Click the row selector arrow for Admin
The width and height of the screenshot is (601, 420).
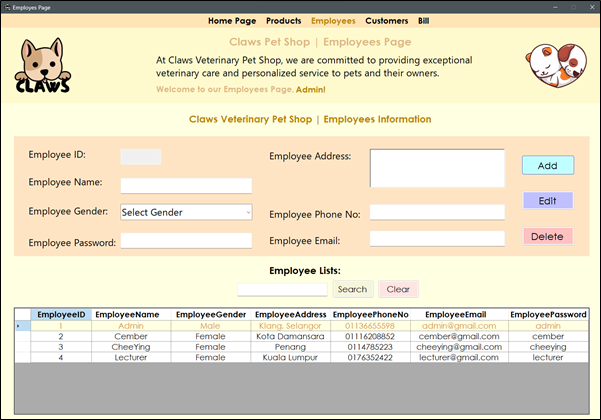tap(21, 326)
